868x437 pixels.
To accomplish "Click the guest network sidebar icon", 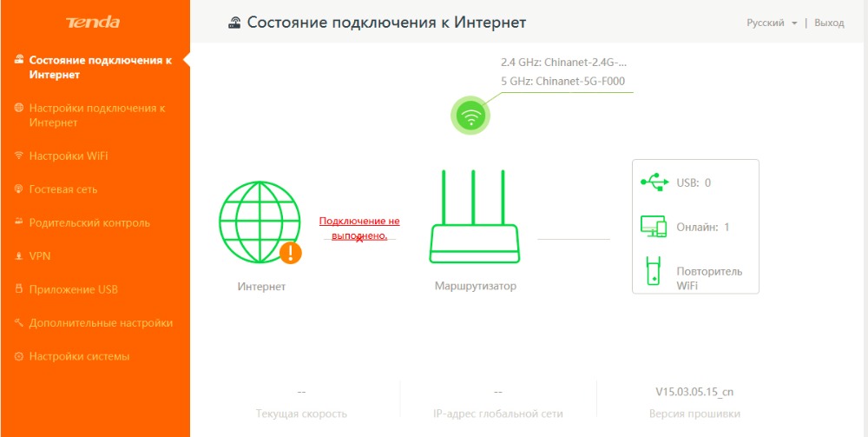I will click(x=19, y=189).
